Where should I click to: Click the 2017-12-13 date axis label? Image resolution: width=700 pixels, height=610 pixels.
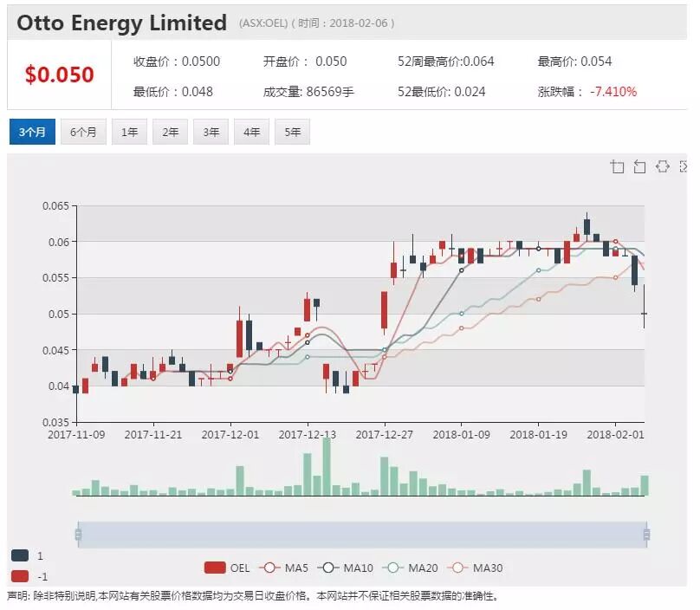point(308,434)
